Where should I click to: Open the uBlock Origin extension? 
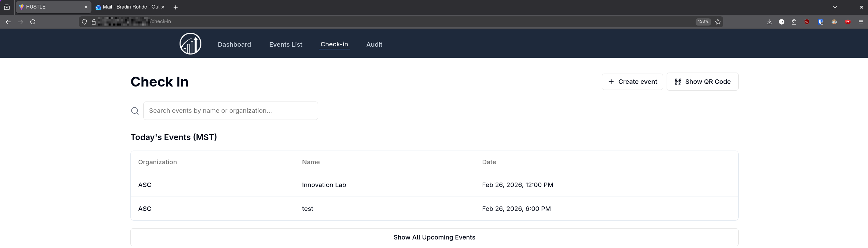click(807, 22)
